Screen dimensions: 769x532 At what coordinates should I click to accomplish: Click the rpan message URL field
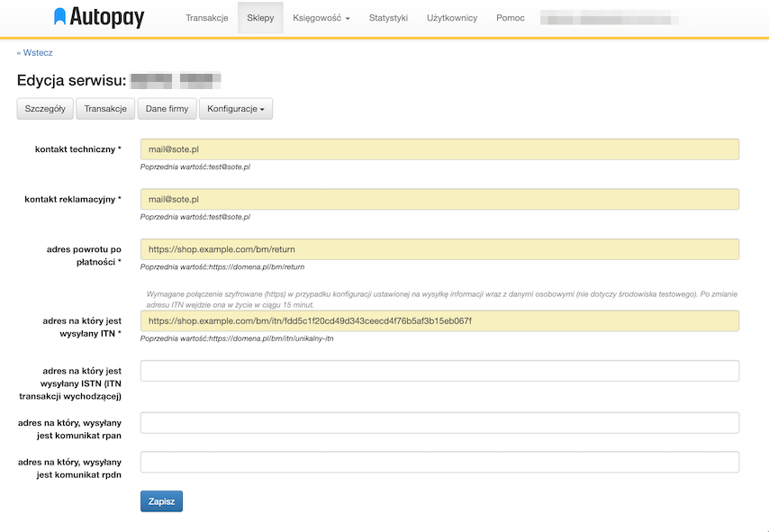coord(439,422)
